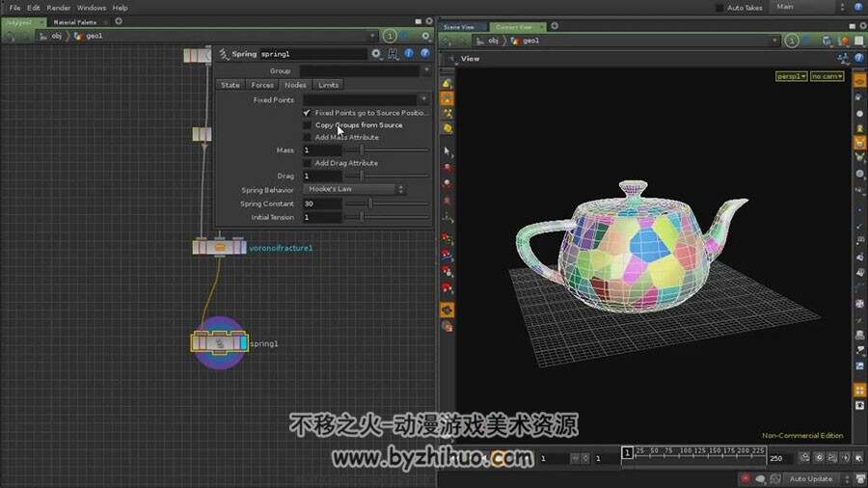Screen dimensions: 868x488
Task: Add a new pane tab beside Material Palette
Action: pyautogui.click(x=119, y=21)
